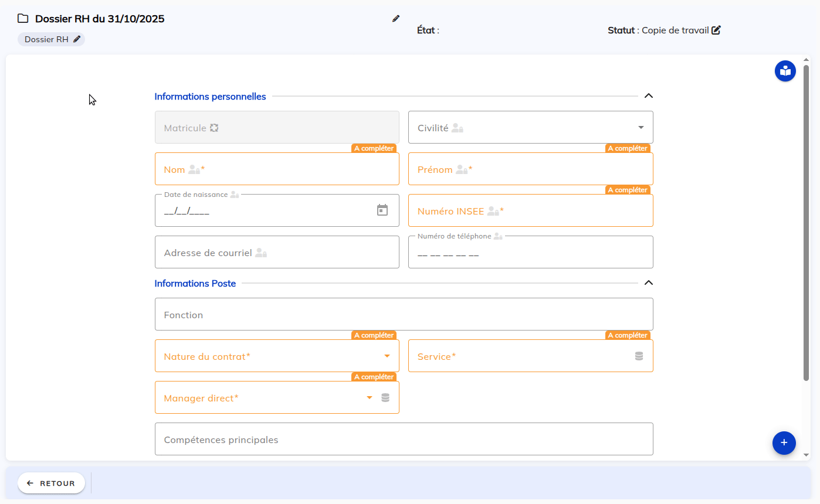The width and height of the screenshot is (820, 504).
Task: Click the edit icon next to Copie de travail
Action: point(716,30)
